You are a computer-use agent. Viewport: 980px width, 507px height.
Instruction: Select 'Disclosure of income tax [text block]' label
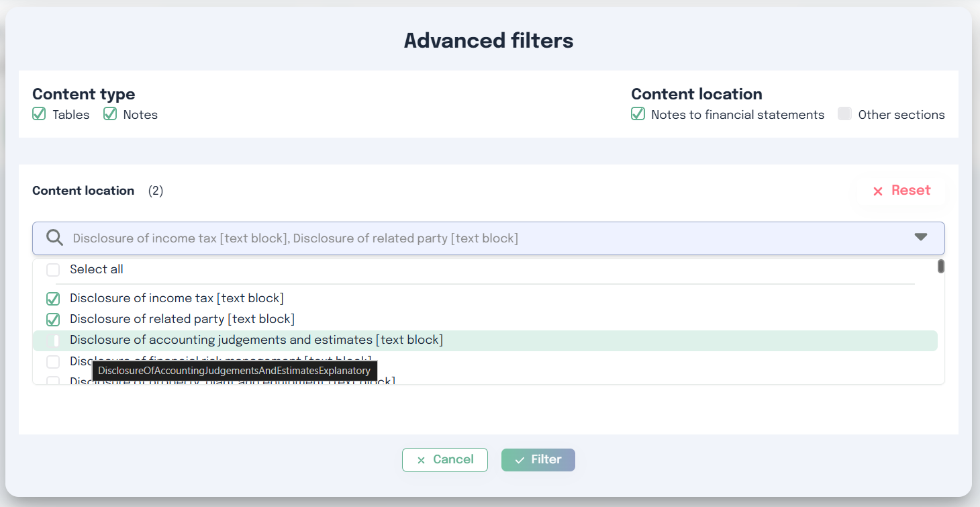click(x=177, y=298)
